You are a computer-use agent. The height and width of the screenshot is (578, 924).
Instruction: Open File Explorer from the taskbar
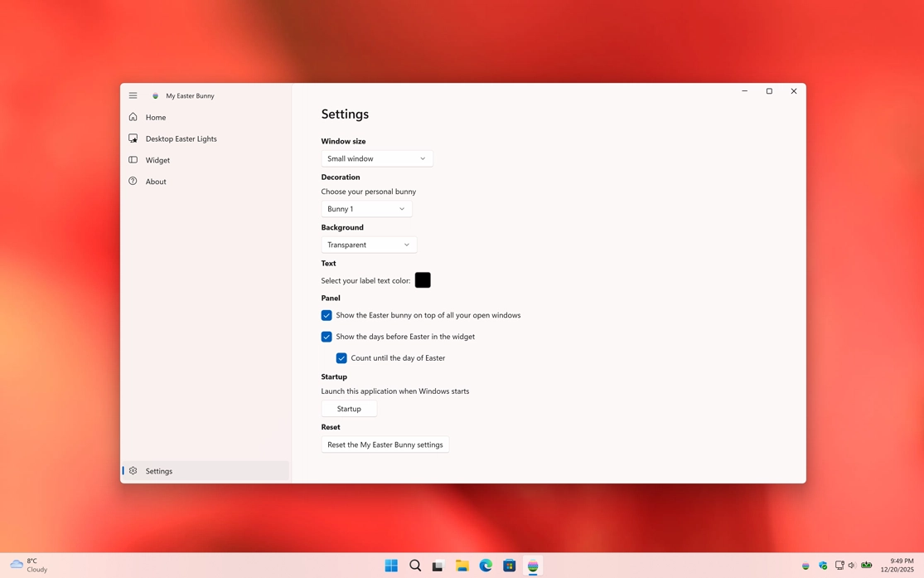[462, 566]
